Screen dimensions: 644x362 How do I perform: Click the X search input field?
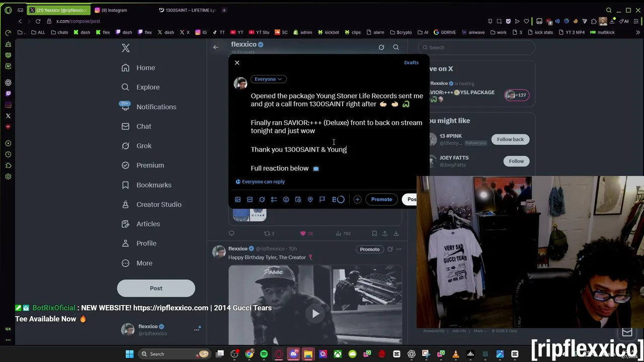476,48
